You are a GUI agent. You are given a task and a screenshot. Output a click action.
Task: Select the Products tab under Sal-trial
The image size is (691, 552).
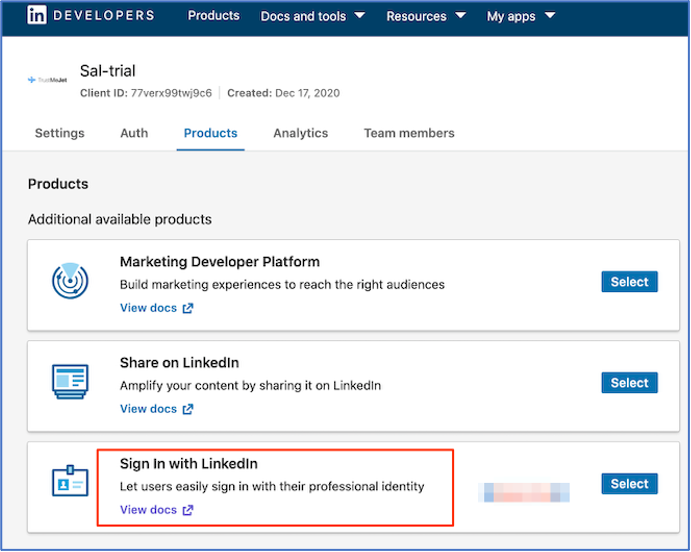pyautogui.click(x=211, y=133)
